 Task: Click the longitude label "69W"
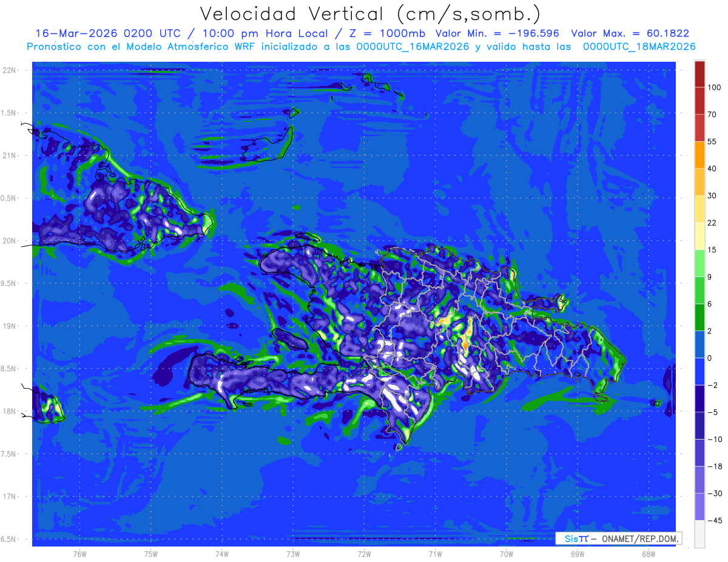[x=578, y=554]
